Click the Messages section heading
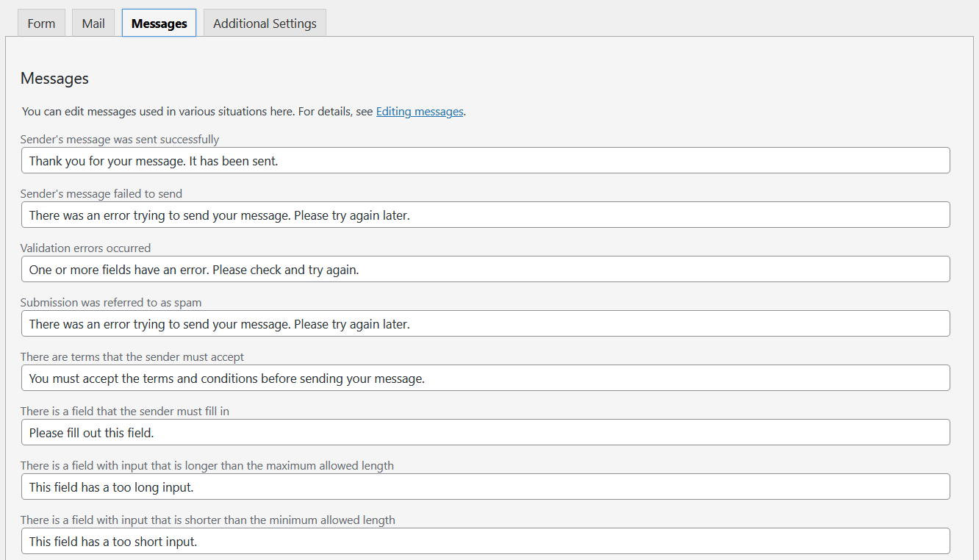979x560 pixels. click(x=54, y=79)
